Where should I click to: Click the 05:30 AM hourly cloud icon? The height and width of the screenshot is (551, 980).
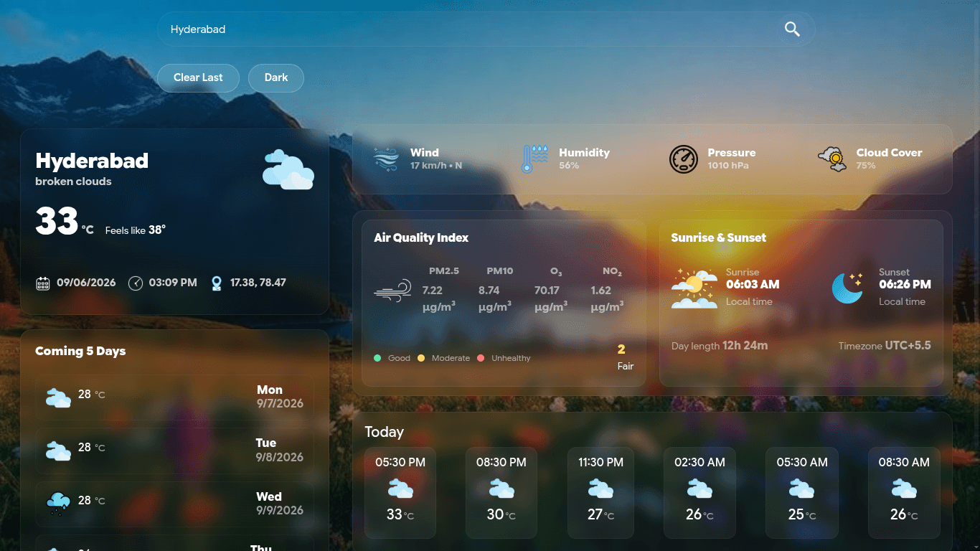tap(801, 489)
